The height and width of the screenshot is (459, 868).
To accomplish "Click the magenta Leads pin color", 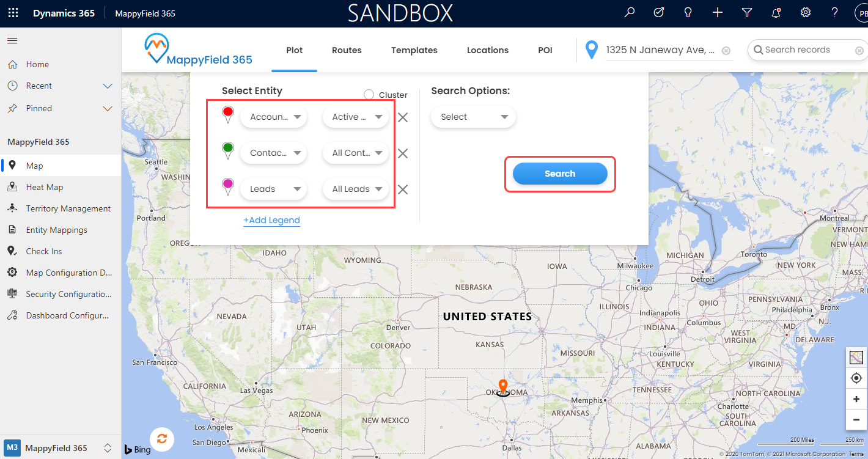I will [228, 186].
